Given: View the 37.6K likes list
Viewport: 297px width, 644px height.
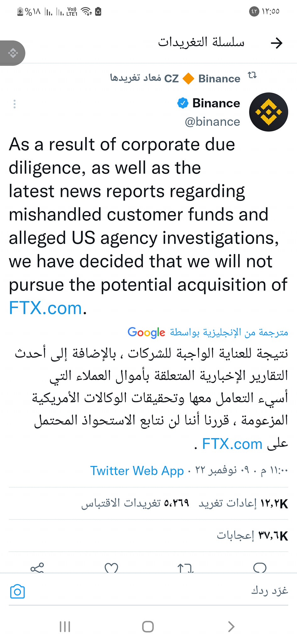Looking at the screenshot, I should tap(252, 536).
